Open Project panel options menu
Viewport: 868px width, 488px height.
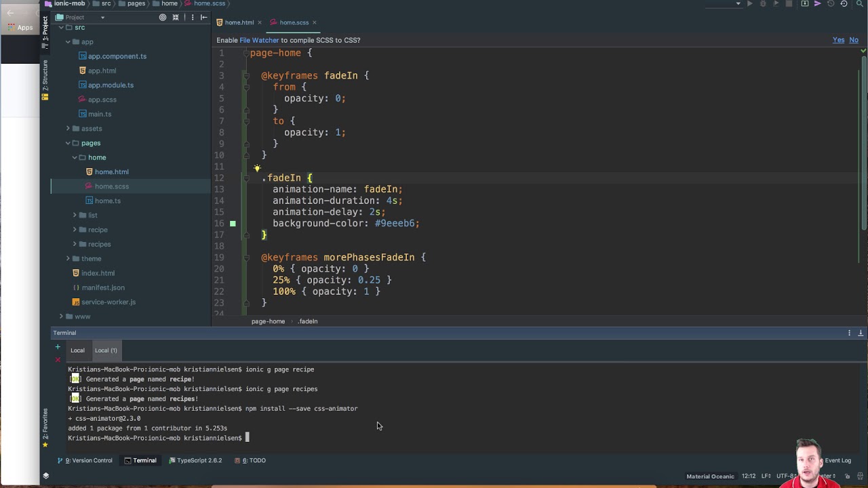tap(193, 17)
